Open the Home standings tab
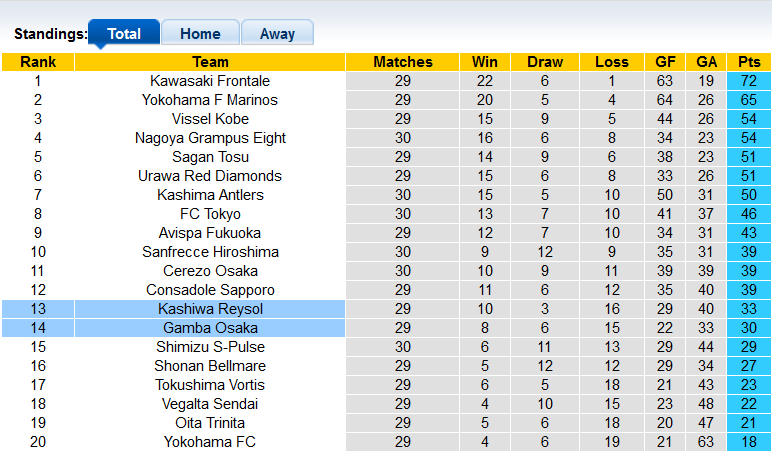Image resolution: width=772 pixels, height=452 pixels. [200, 33]
